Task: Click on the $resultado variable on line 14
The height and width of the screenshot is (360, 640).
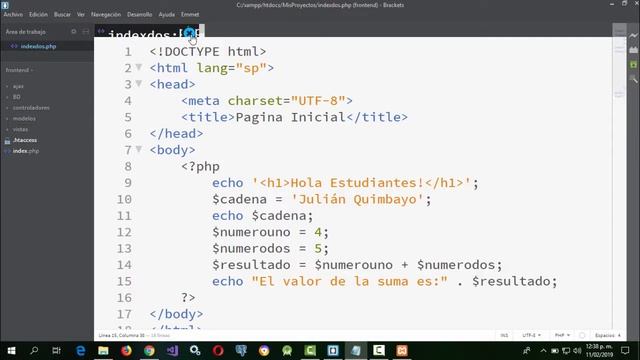Action: click(251, 265)
